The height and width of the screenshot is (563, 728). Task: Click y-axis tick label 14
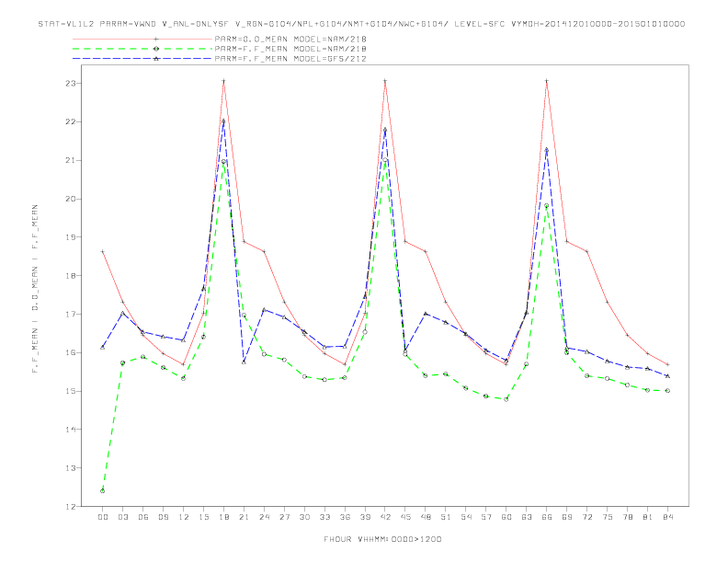71,430
